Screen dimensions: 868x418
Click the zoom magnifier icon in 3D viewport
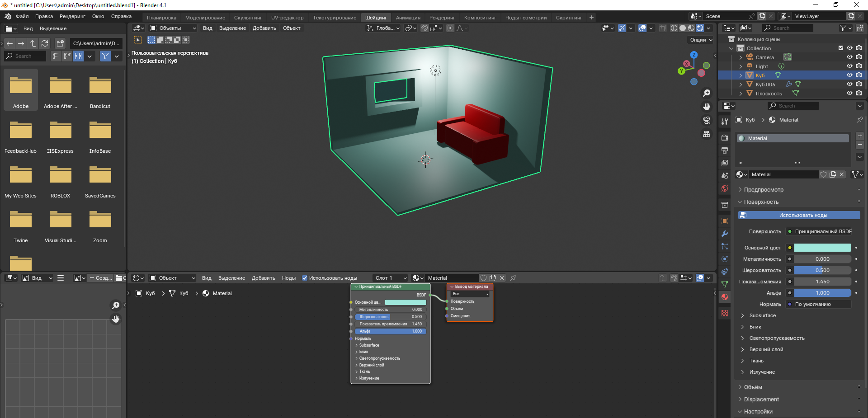click(x=707, y=93)
